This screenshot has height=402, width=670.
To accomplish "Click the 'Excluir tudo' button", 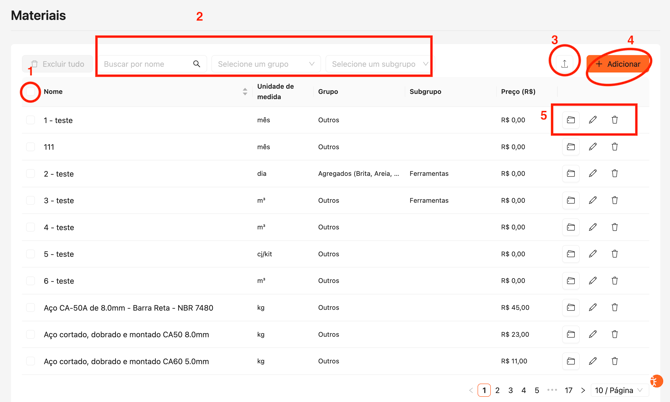I will (x=56, y=64).
